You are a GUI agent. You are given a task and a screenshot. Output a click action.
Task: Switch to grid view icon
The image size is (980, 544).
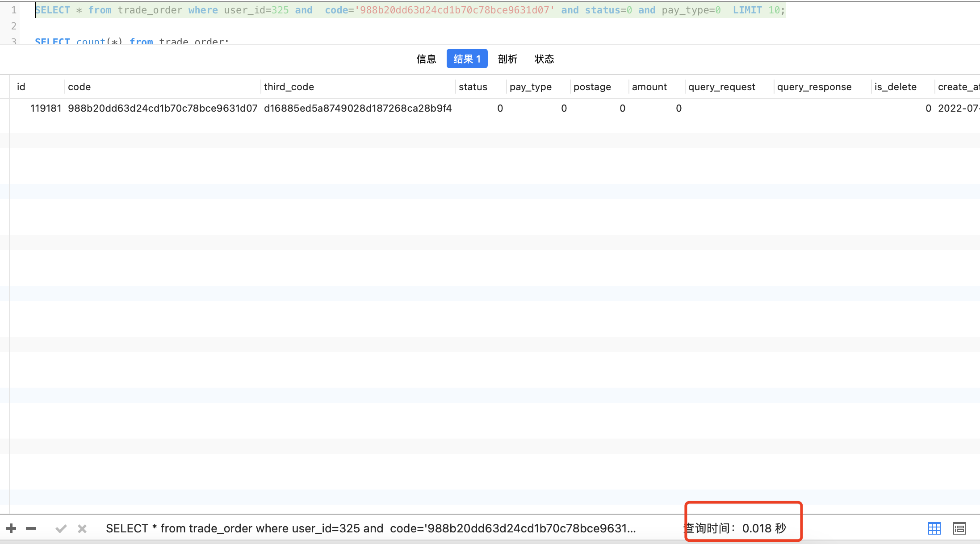coord(934,528)
